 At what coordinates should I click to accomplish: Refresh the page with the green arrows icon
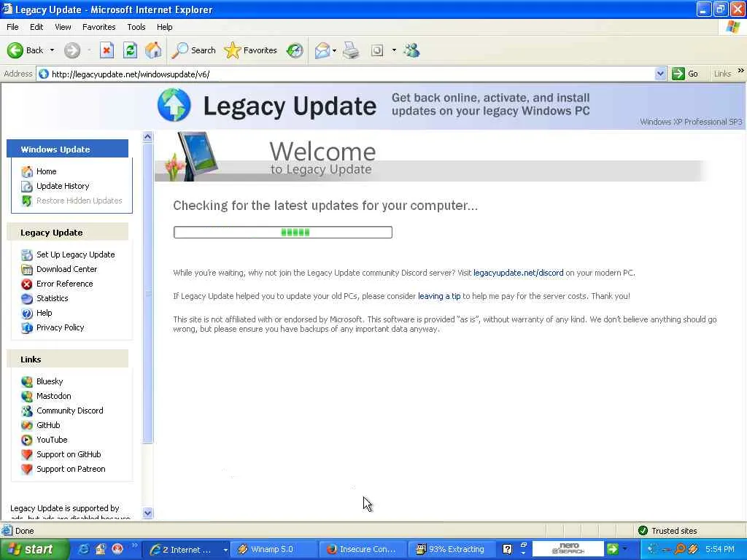[x=130, y=50]
